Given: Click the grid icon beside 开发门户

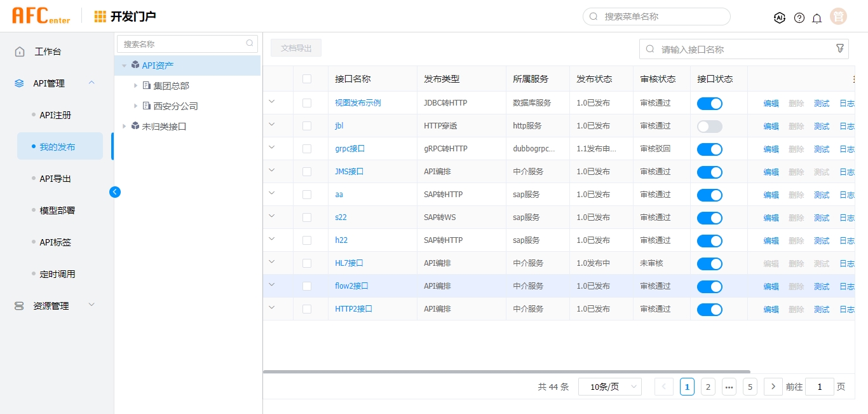Looking at the screenshot, I should 100,17.
